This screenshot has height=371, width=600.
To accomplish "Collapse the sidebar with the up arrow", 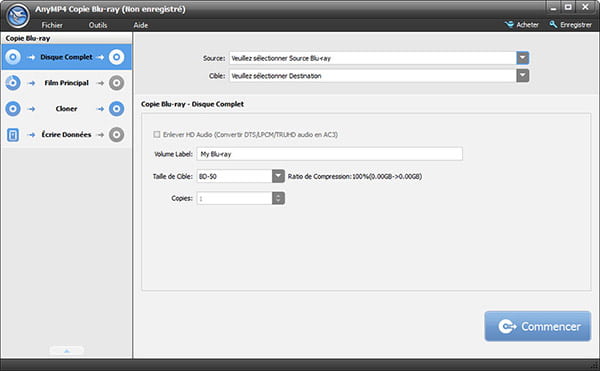I will pos(67,350).
